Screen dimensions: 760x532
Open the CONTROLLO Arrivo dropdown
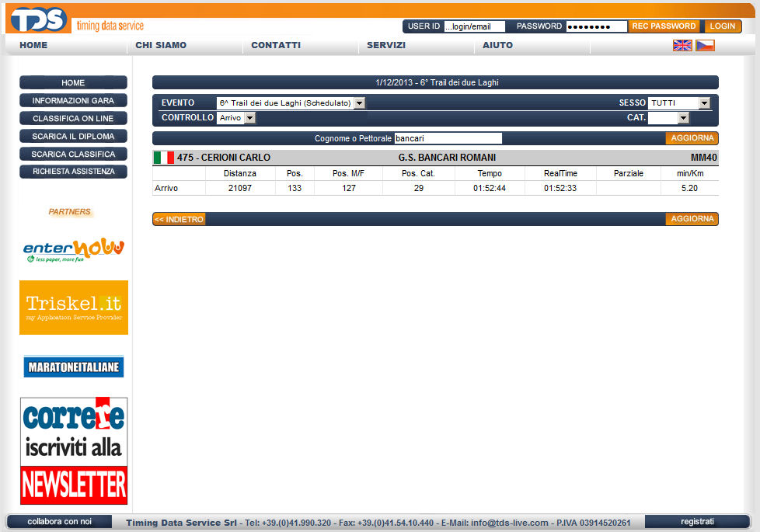tap(249, 118)
